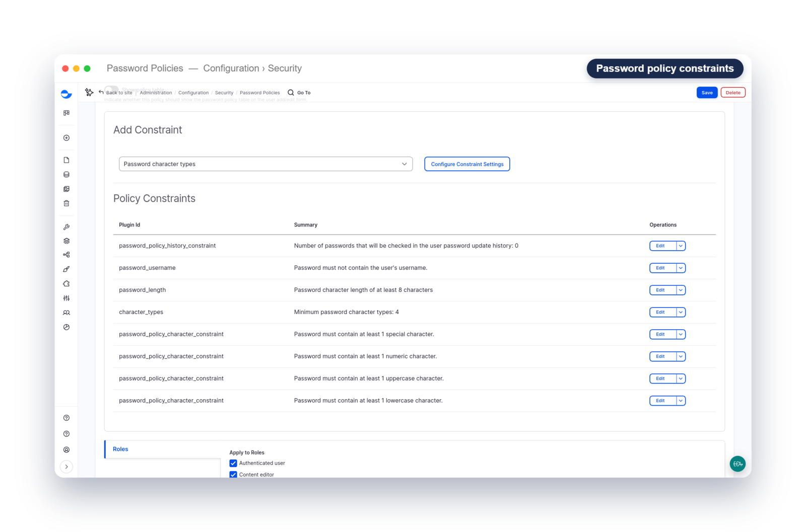Click 'Password character length of at least 8 characters'
The height and width of the screenshot is (532, 806).
[x=363, y=290]
